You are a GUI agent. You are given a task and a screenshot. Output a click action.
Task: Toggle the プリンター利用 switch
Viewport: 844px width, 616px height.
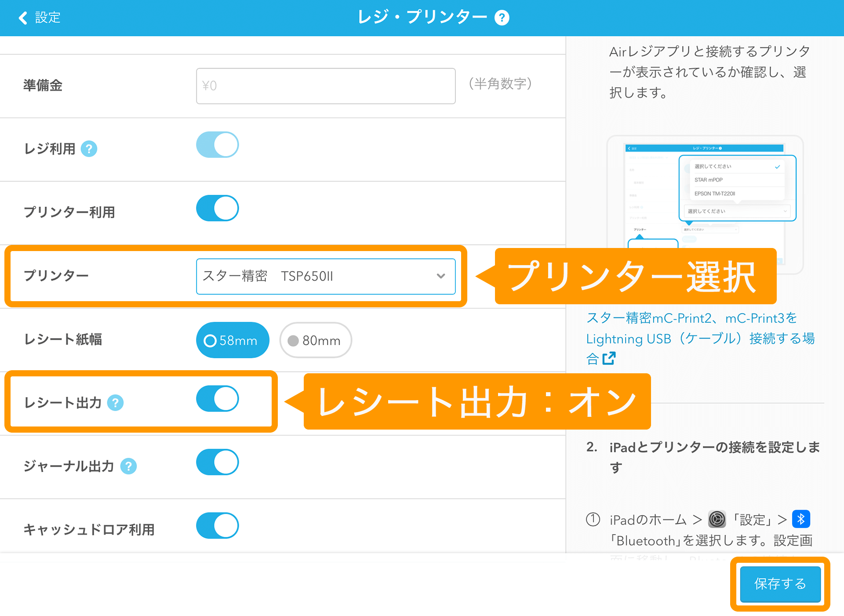click(x=218, y=208)
